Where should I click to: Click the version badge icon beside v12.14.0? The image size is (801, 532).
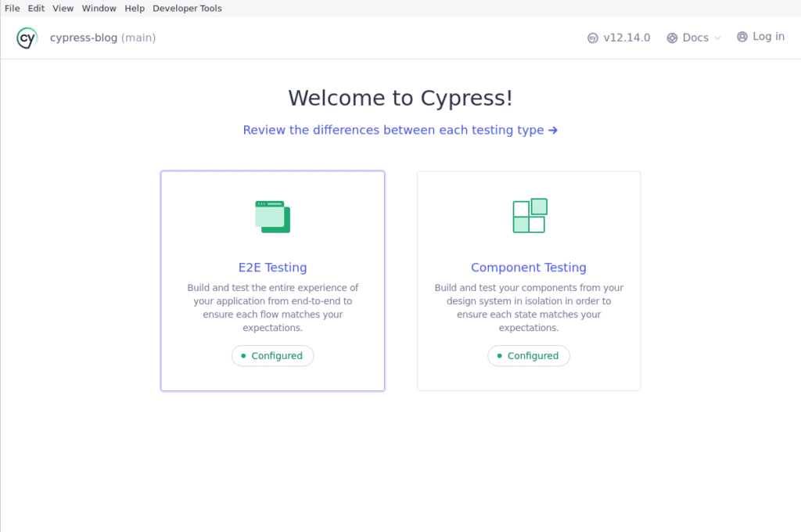pos(593,38)
